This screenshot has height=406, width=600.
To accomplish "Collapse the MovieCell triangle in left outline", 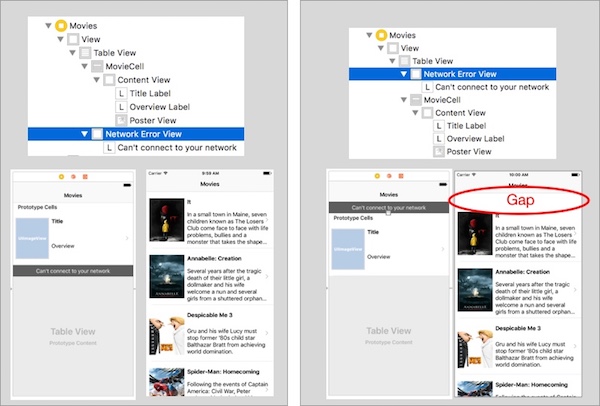I will coord(85,66).
